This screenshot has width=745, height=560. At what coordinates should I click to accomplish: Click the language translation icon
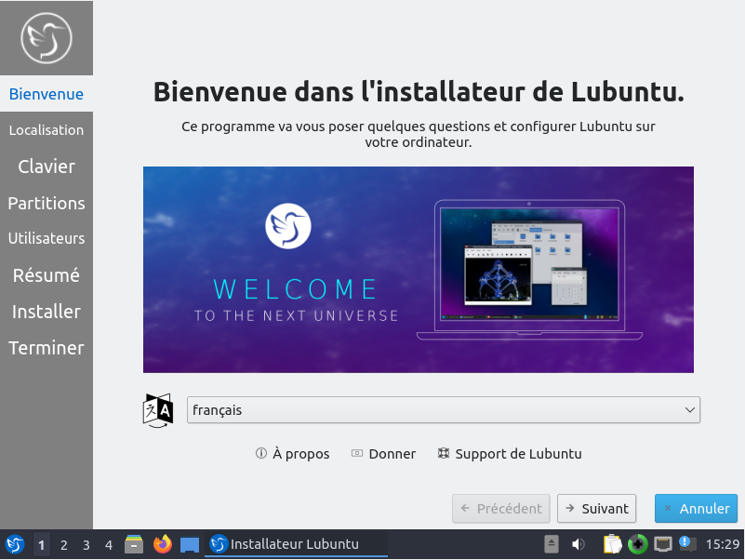(x=158, y=410)
